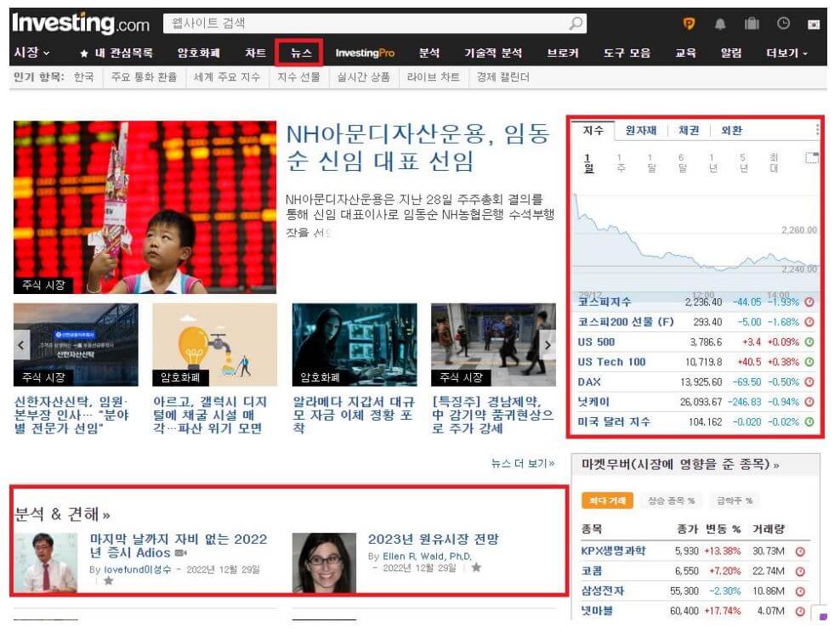Save the Ellen R. Wald article star
The width and height of the screenshot is (840, 639).
pos(476,568)
